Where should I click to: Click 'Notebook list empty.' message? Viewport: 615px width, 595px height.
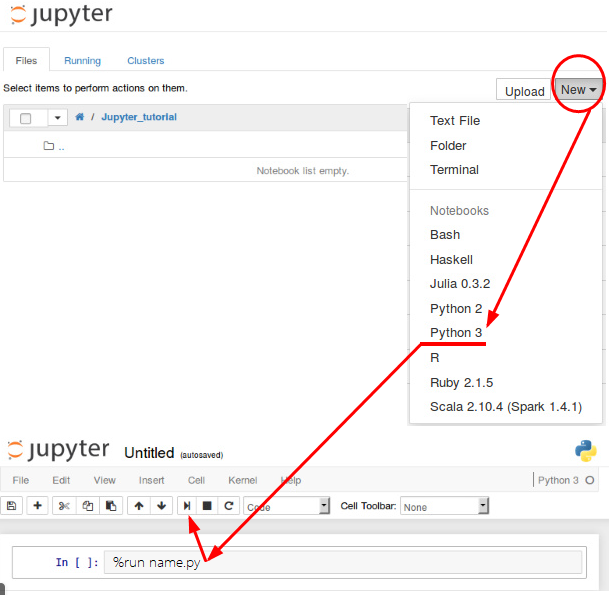[302, 171]
